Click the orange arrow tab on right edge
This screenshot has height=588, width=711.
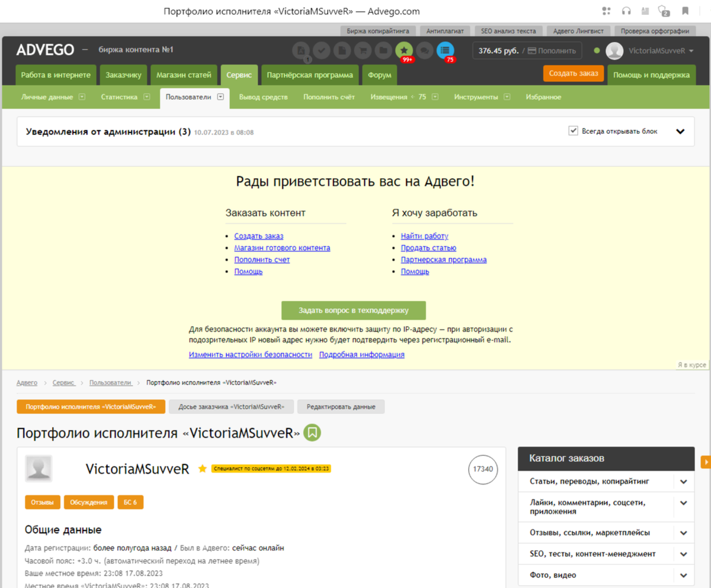[x=706, y=461]
